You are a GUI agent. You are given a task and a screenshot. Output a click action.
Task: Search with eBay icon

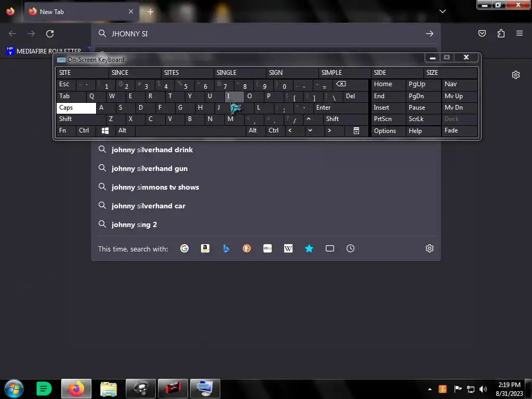tap(268, 248)
